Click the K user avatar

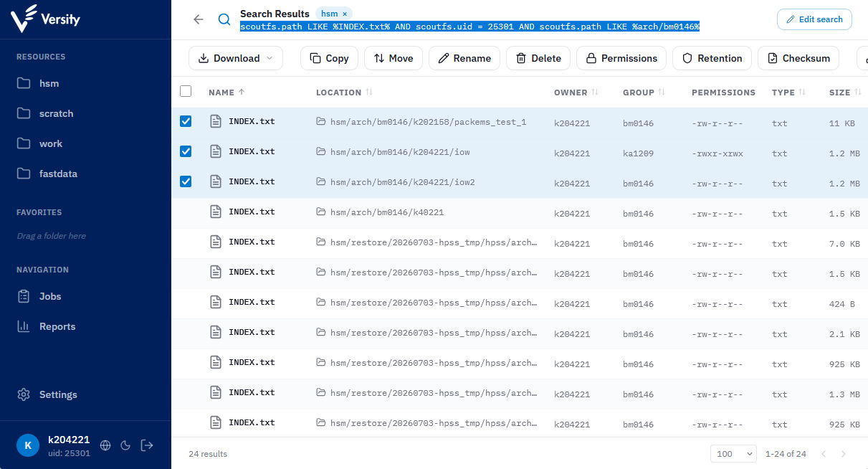click(x=28, y=445)
